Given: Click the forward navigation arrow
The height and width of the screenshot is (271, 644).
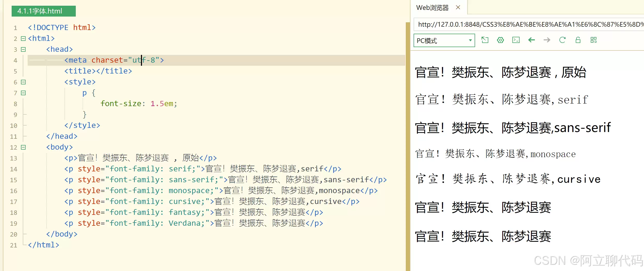Looking at the screenshot, I should coord(547,40).
